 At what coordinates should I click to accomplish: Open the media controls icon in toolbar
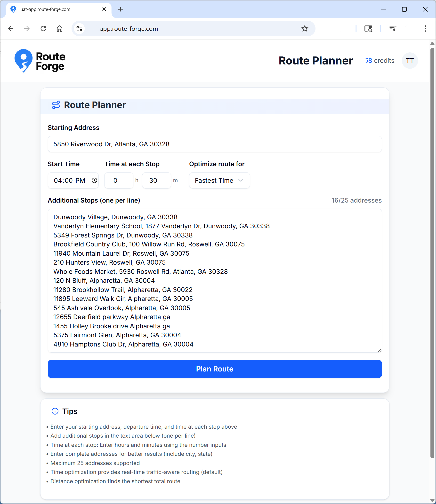tap(393, 28)
